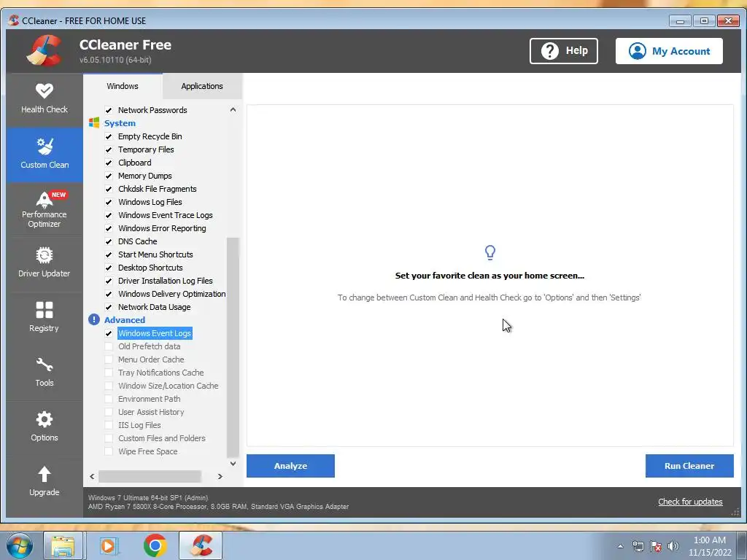
Task: Click the CCleaner logo in the header
Action: [44, 50]
